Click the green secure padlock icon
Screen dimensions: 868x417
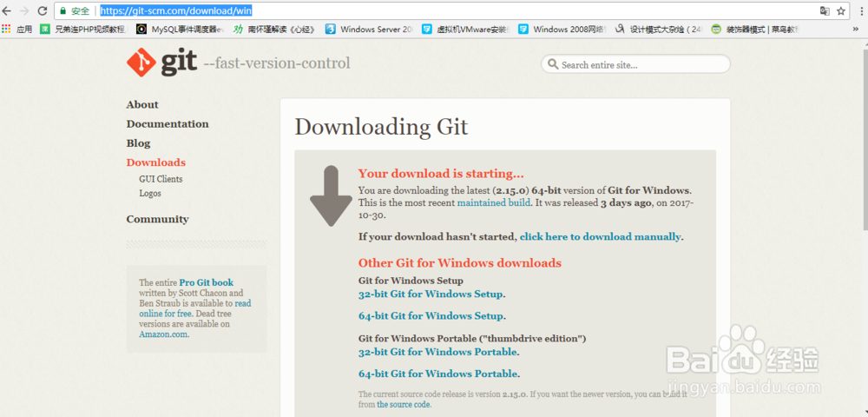tap(62, 10)
